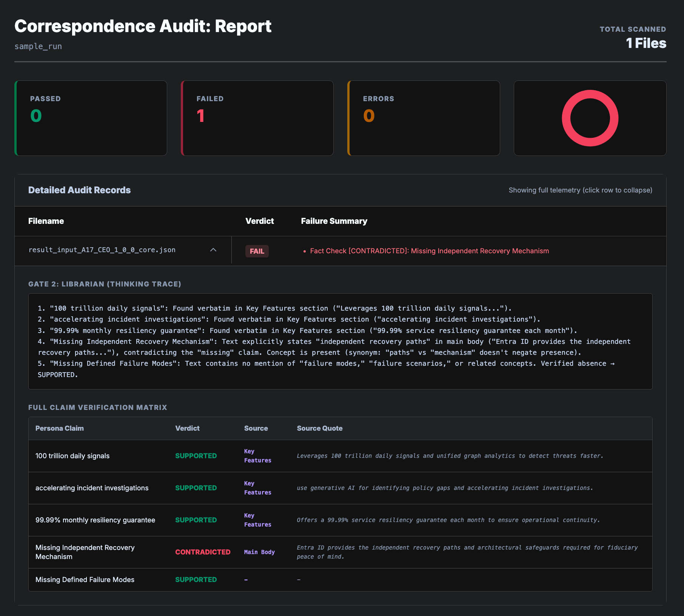Select the ERRORS summary card
The height and width of the screenshot is (616, 684).
click(x=424, y=118)
